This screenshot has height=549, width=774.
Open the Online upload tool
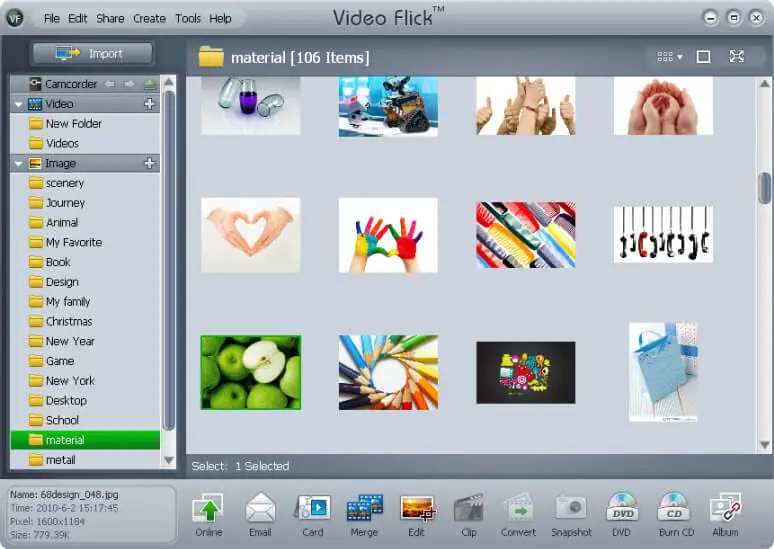pyautogui.click(x=208, y=514)
